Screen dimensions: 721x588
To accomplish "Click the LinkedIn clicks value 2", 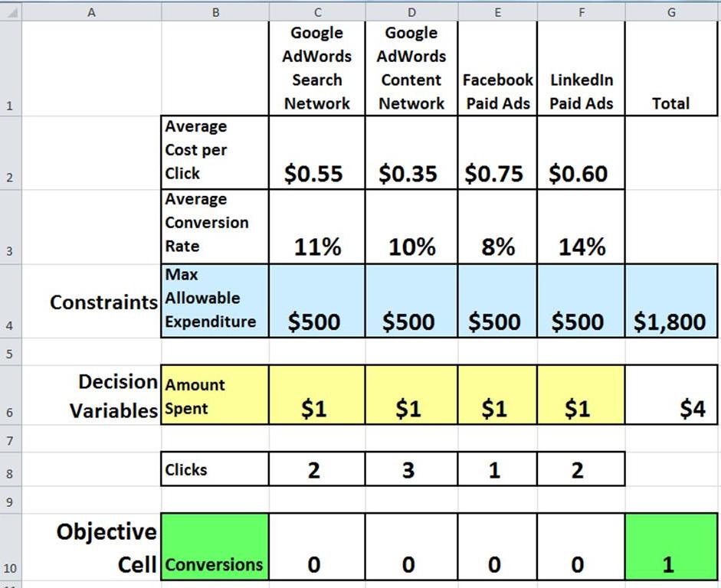I will 582,469.
